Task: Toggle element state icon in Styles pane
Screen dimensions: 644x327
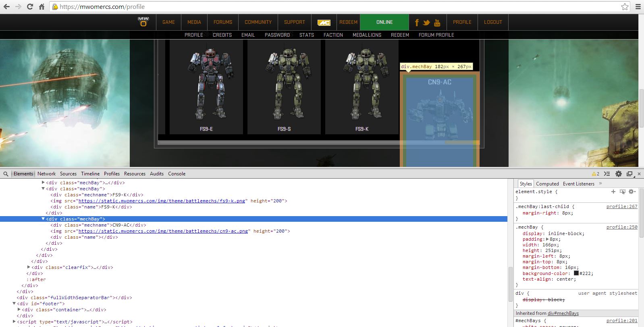Action: pos(622,192)
